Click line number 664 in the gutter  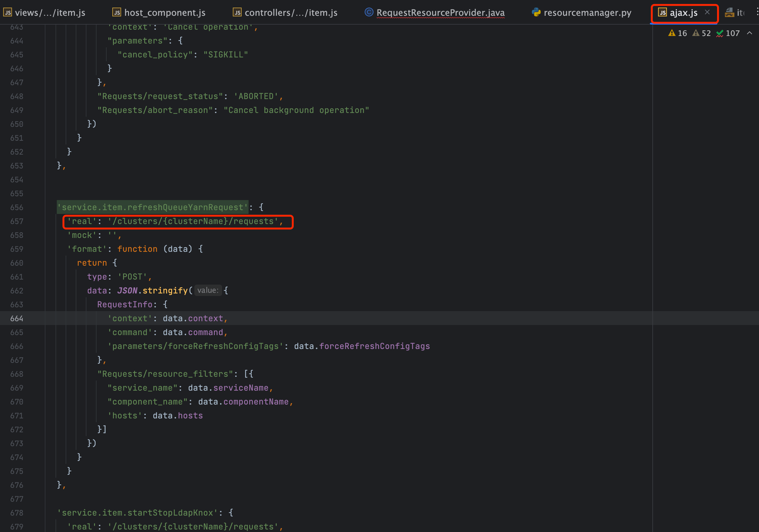click(16, 318)
